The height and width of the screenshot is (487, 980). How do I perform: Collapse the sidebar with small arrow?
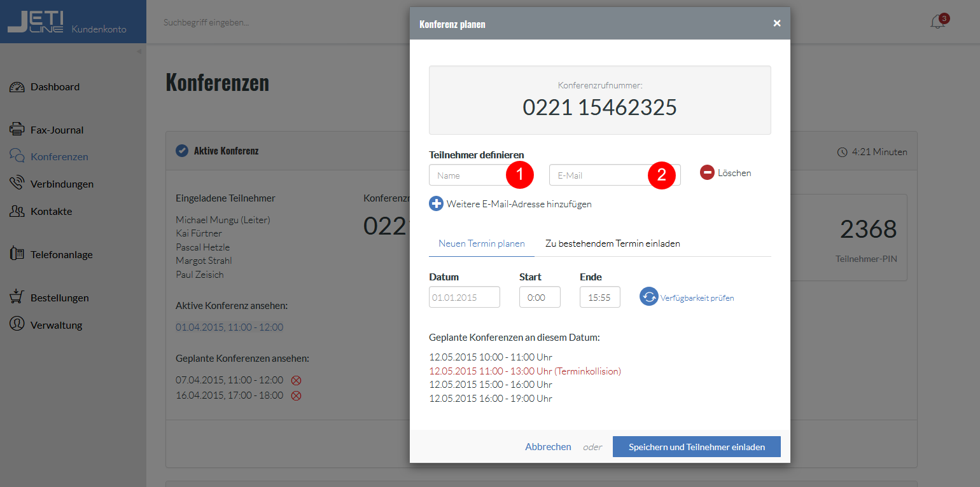(x=139, y=51)
